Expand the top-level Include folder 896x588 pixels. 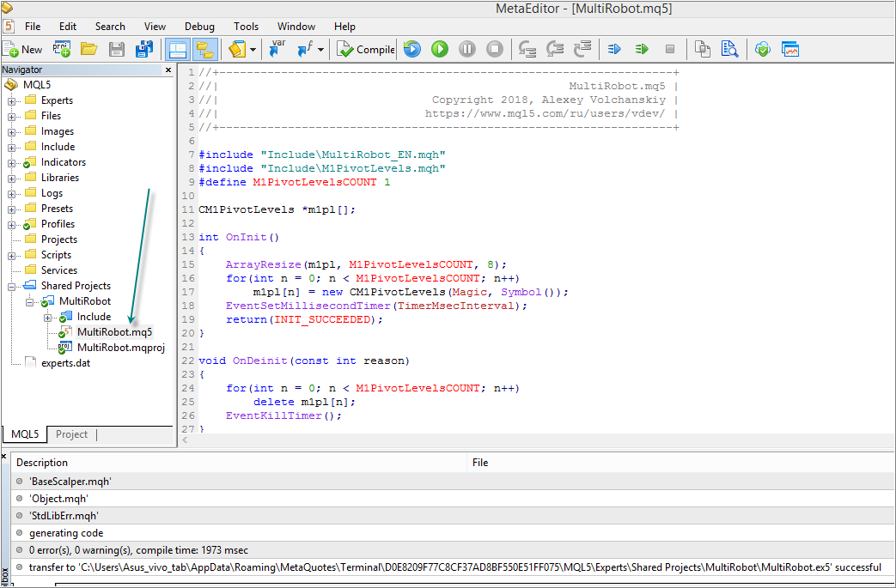[11, 148]
